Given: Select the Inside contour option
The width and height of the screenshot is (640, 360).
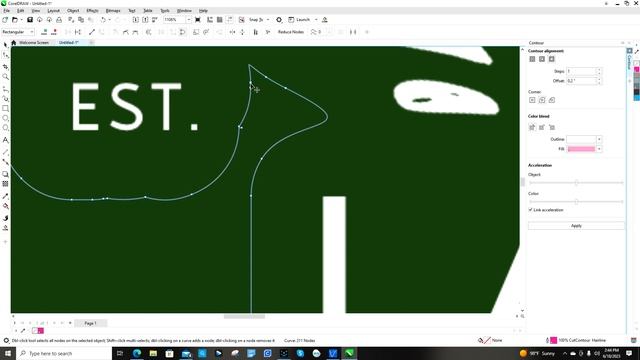Looking at the screenshot, I should [542, 59].
